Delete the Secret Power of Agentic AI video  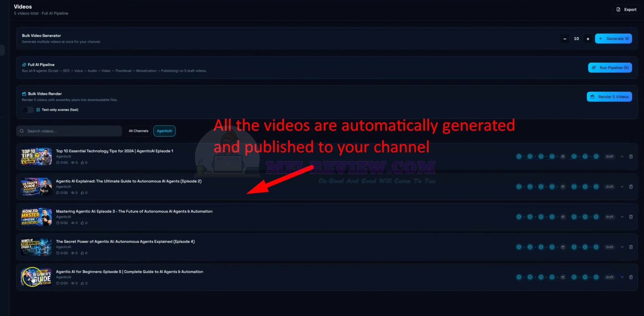631,247
